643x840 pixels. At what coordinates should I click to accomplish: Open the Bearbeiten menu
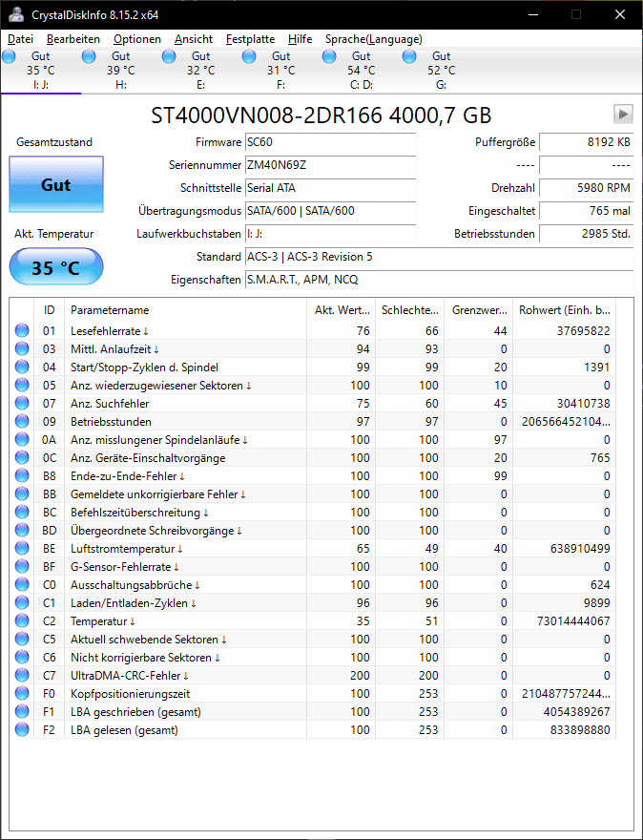[73, 39]
